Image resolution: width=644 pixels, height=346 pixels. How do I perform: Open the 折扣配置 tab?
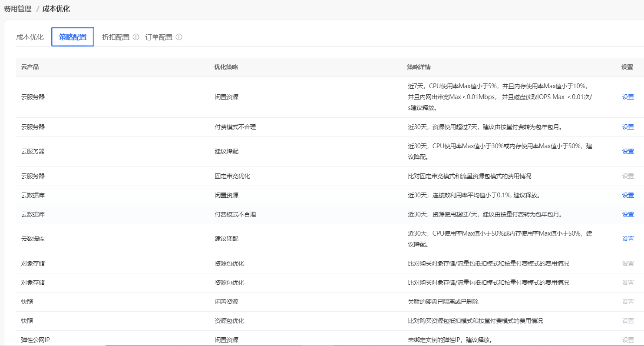116,37
